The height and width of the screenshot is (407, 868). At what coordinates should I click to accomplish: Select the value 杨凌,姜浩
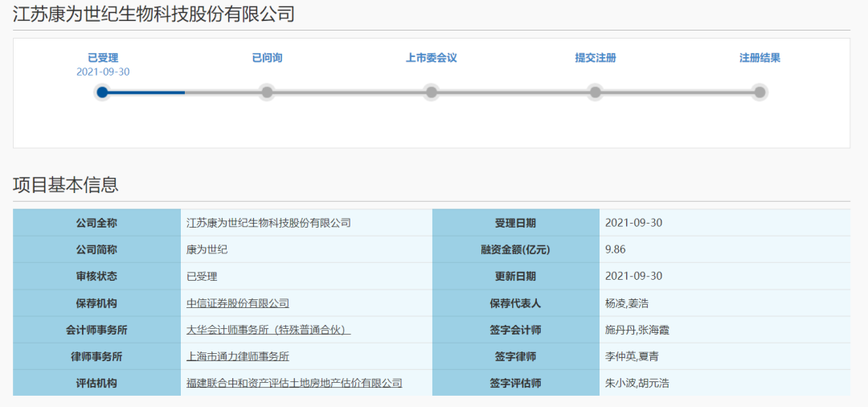pyautogui.click(x=626, y=303)
